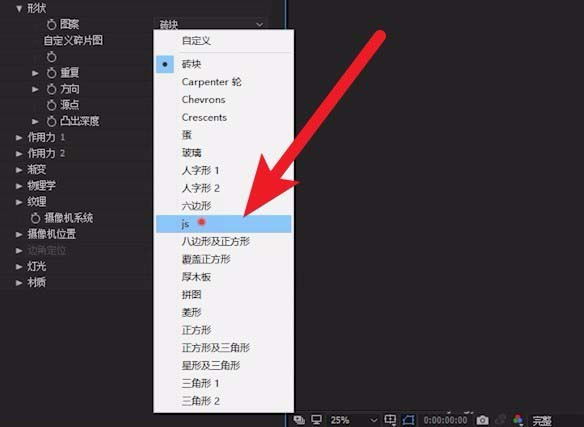Choose 正方形 pattern

pos(223,330)
